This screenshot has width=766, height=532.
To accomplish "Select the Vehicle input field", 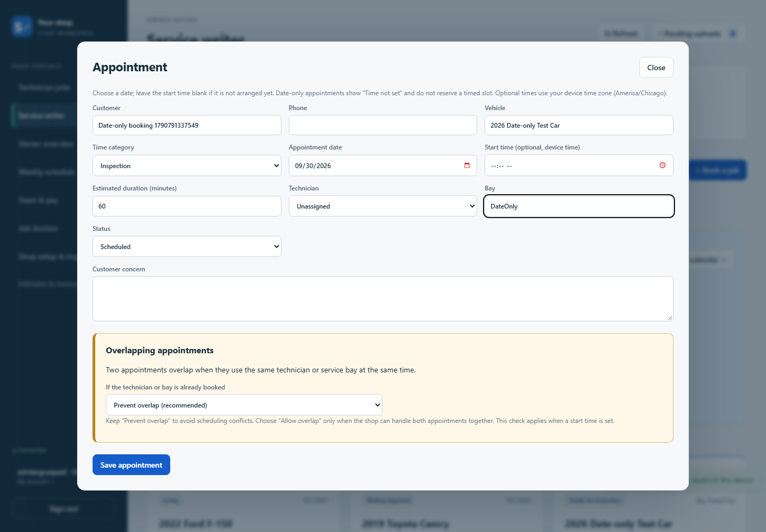I will [579, 125].
